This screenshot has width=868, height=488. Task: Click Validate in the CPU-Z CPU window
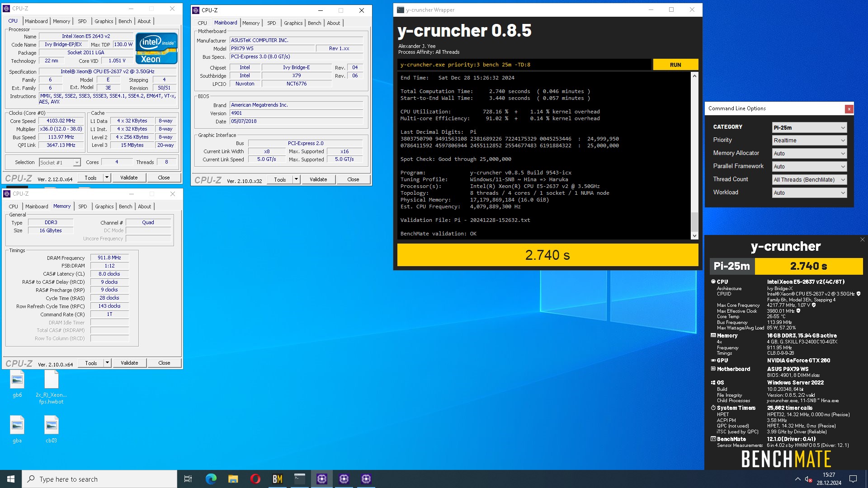tap(129, 178)
